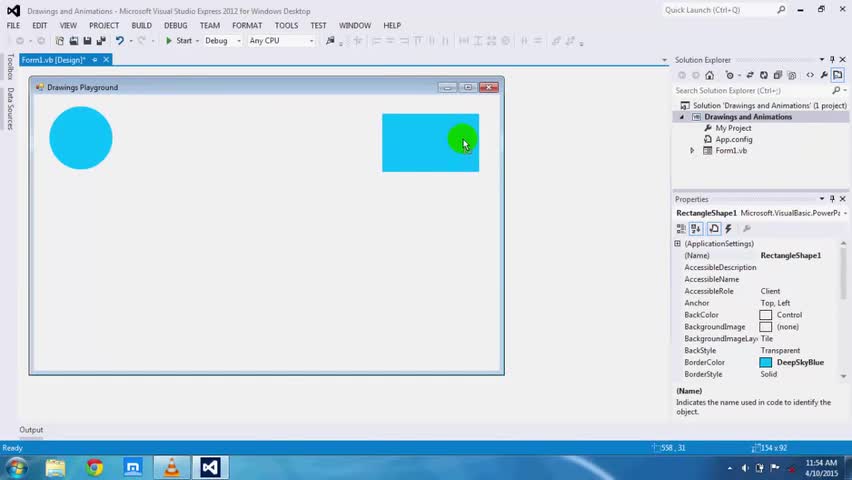Select the Form1.vb [Design] tab
Viewport: 852px width, 480px height.
(53, 60)
